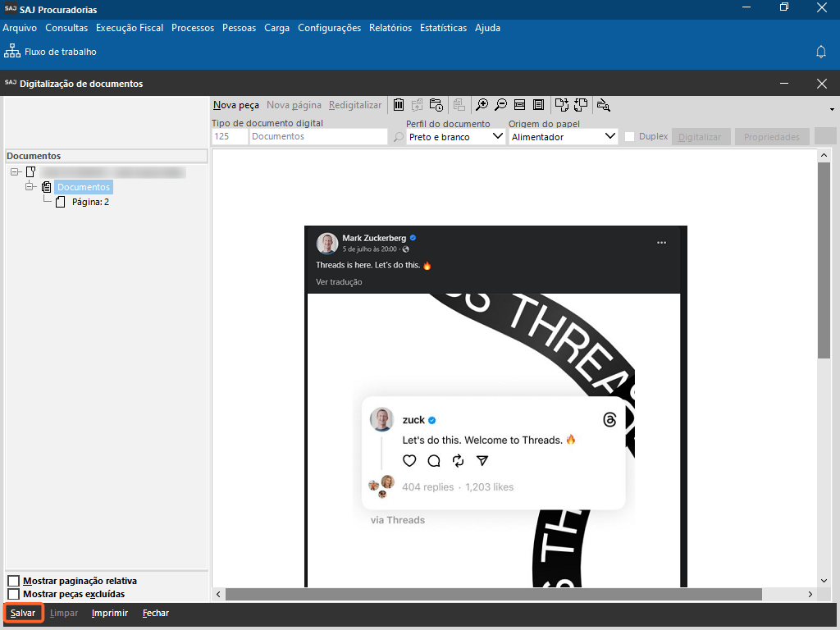Click the zoom out magnifier icon
This screenshot has width=840, height=630.
pyautogui.click(x=500, y=105)
